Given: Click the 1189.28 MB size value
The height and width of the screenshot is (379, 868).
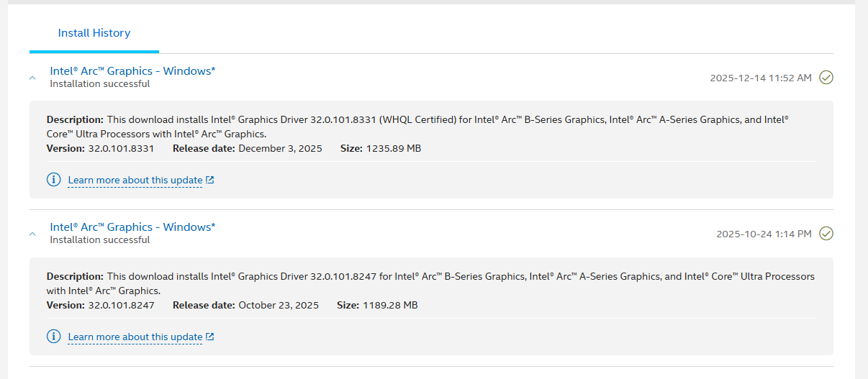Looking at the screenshot, I should [390, 305].
